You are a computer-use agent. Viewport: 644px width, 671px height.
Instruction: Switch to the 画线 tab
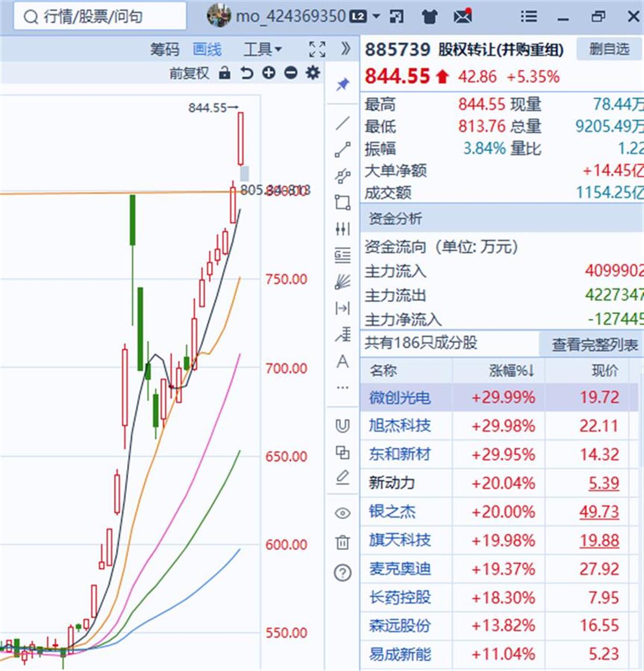pyautogui.click(x=207, y=49)
